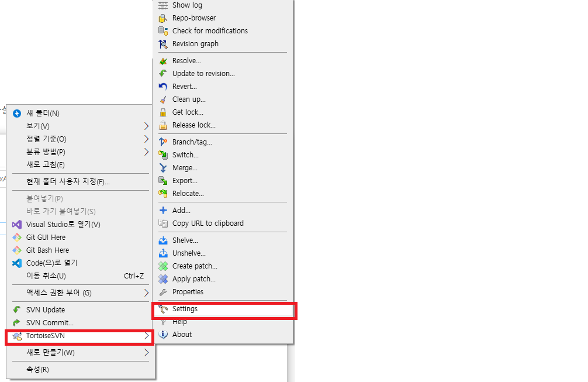588x382 pixels.
Task: Click the Resolve icon
Action: coord(162,61)
